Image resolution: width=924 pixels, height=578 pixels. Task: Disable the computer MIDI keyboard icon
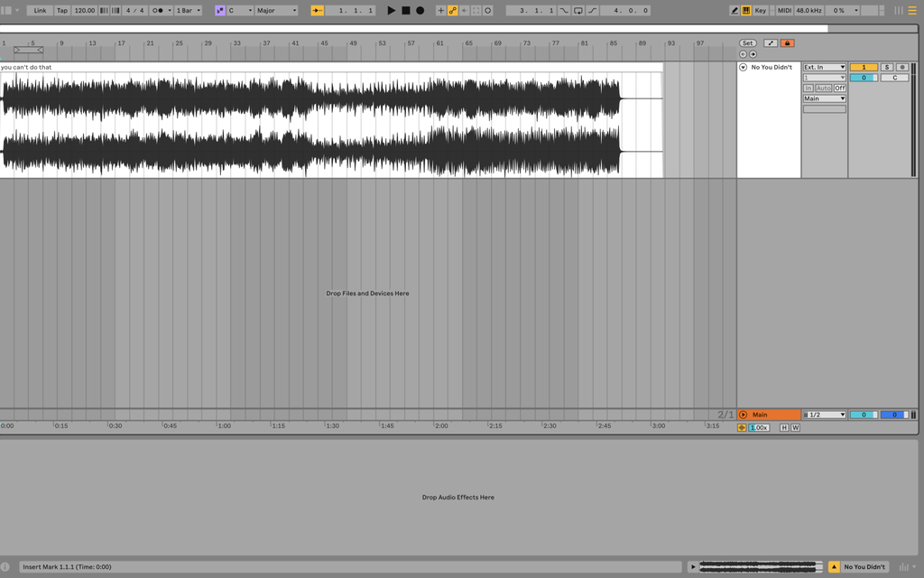(x=746, y=10)
